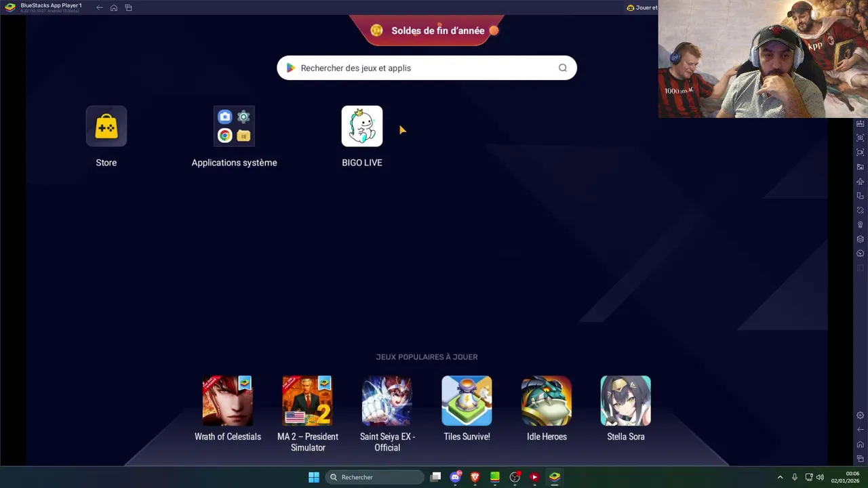Viewport: 868px width, 488px height.
Task: Click the BlueStacks icon on the taskbar
Action: [555, 477]
